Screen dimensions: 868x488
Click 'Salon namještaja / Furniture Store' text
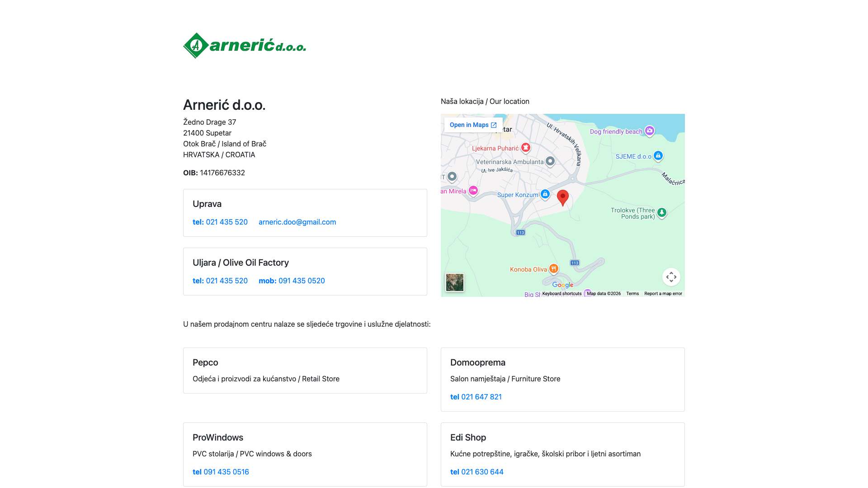(505, 379)
